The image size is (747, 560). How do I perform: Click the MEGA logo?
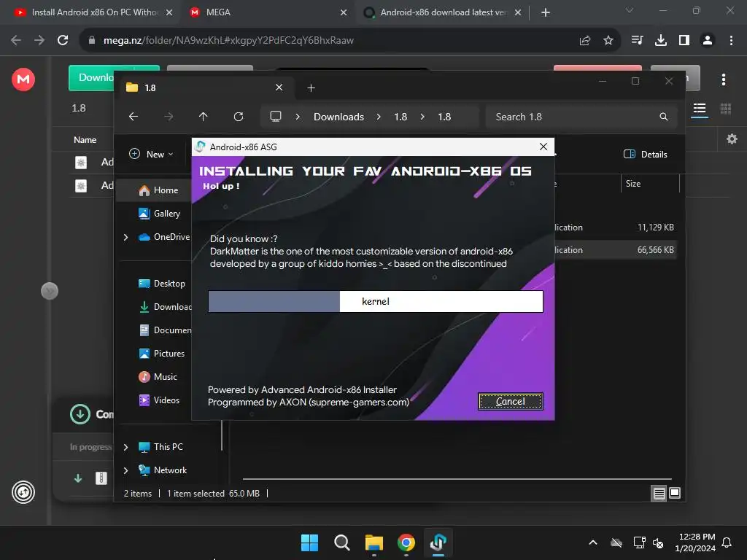point(23,79)
